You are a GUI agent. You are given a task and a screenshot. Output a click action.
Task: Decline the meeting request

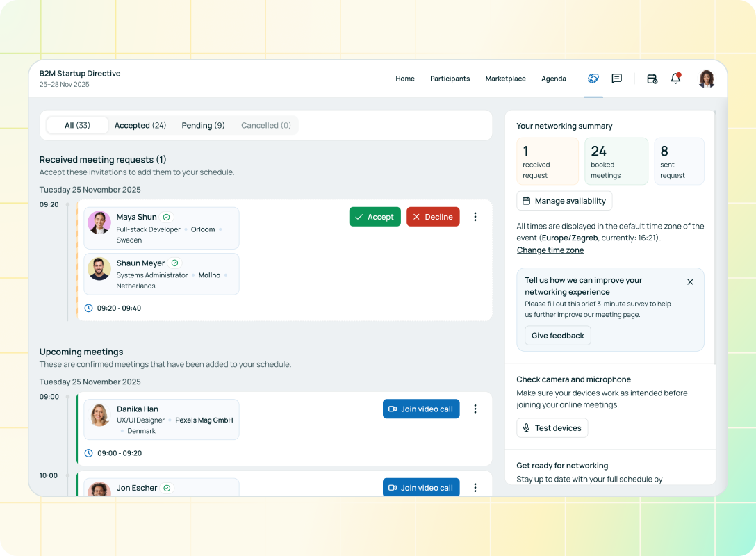[433, 217]
